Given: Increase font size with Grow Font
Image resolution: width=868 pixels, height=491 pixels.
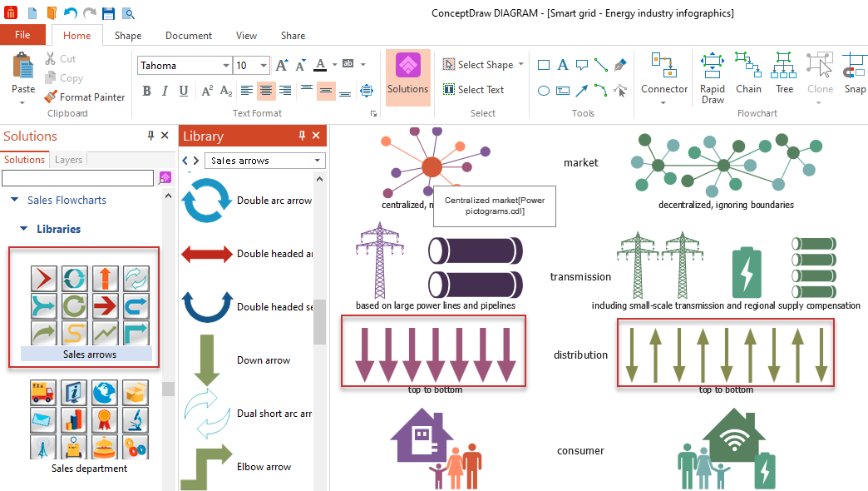Looking at the screenshot, I should pos(282,66).
